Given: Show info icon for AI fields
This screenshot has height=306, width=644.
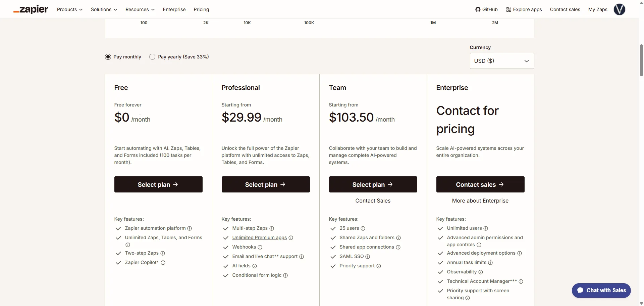Looking at the screenshot, I should coord(255,266).
